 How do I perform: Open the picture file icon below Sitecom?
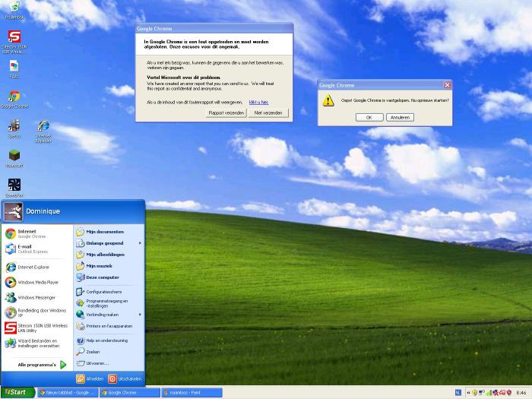[14, 69]
